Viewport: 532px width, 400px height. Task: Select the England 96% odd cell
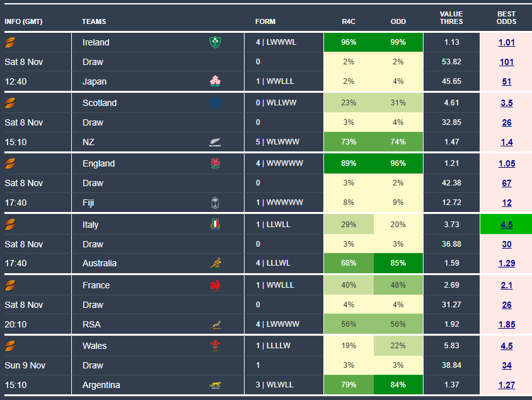point(398,163)
